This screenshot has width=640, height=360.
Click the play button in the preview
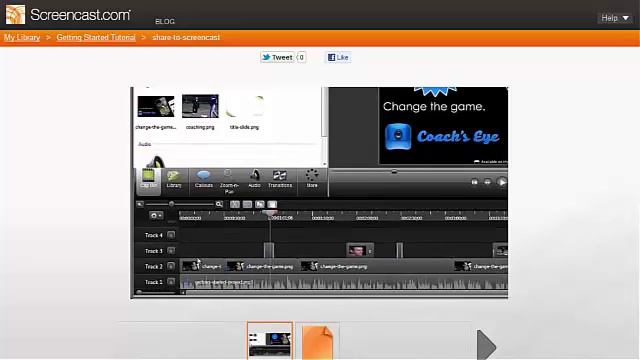pos(502,182)
